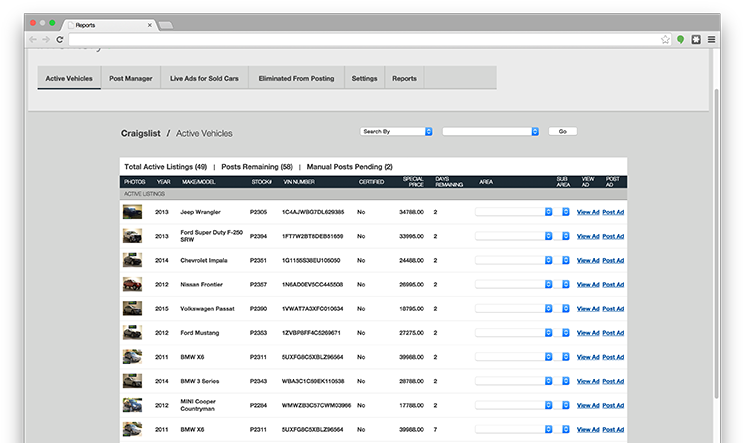This screenshot has height=443, width=743.
Task: Open the Area dropdown for Jeep Wrangler
Action: pos(514,212)
